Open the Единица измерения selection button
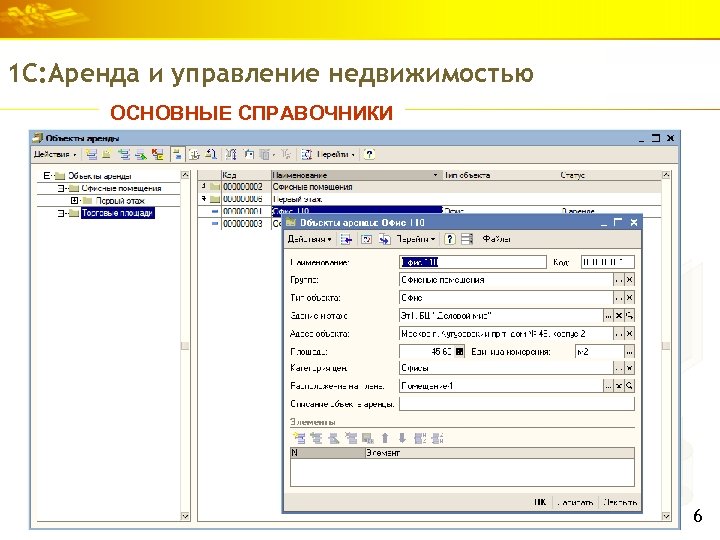720x540 pixels. [630, 352]
